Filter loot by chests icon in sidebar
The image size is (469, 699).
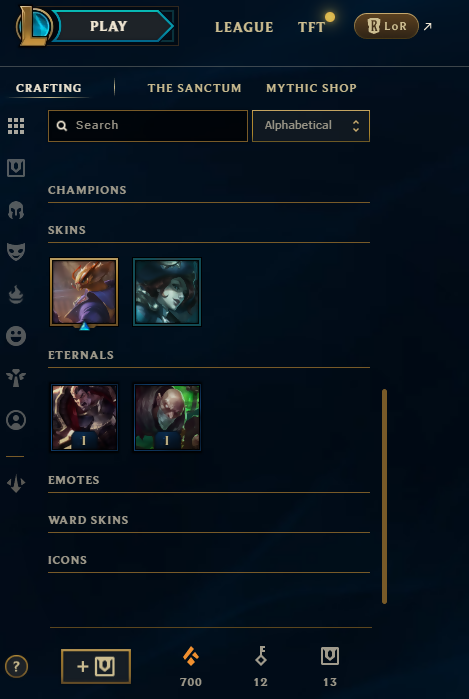[x=16, y=168]
